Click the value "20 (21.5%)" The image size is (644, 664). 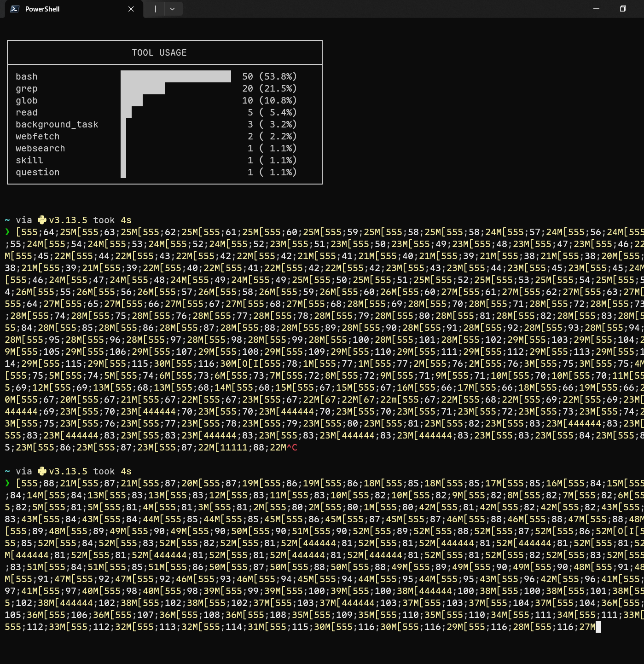click(270, 88)
